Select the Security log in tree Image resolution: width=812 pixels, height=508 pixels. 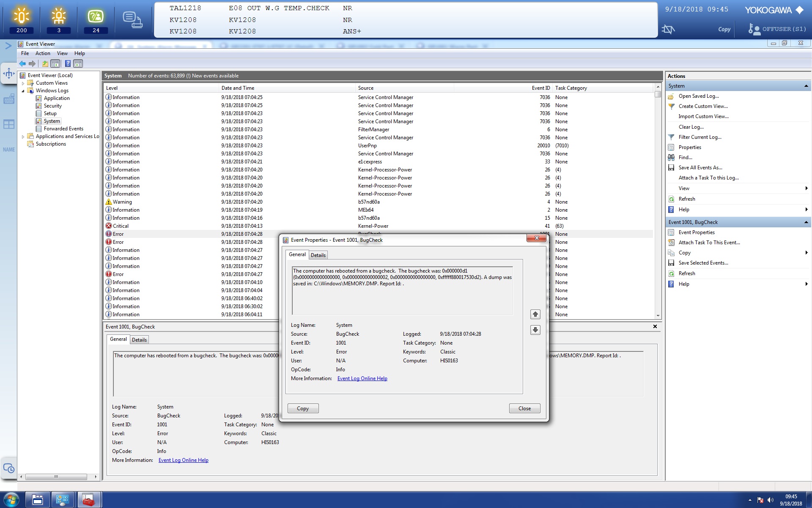click(52, 106)
